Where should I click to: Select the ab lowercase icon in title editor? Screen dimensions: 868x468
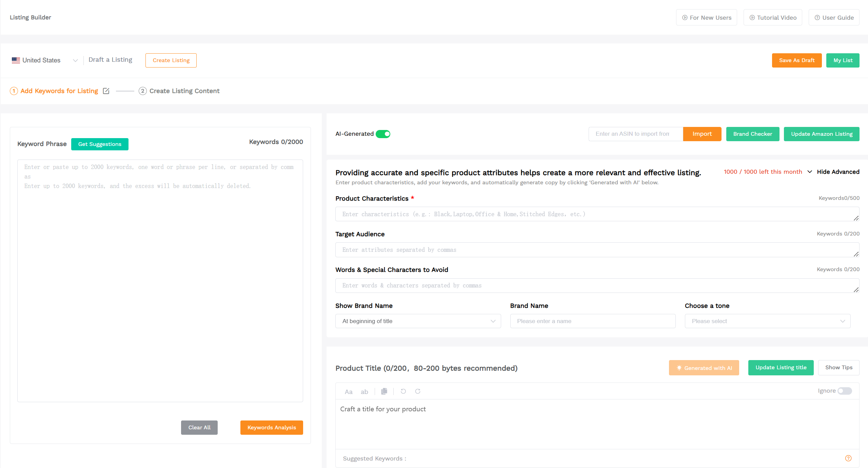[x=364, y=391]
